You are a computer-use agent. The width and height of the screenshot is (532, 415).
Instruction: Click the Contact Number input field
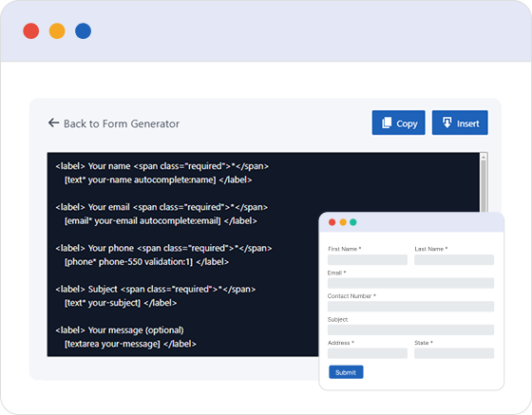pos(410,306)
